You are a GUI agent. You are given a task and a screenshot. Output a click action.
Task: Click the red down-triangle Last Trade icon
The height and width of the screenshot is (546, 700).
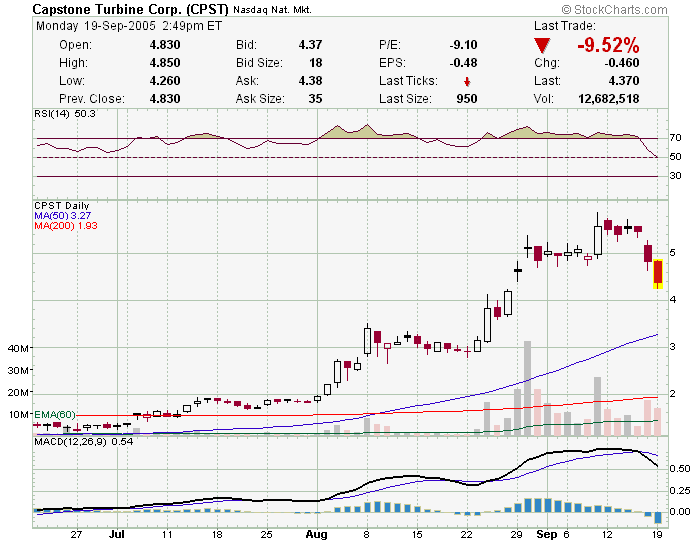pos(542,46)
